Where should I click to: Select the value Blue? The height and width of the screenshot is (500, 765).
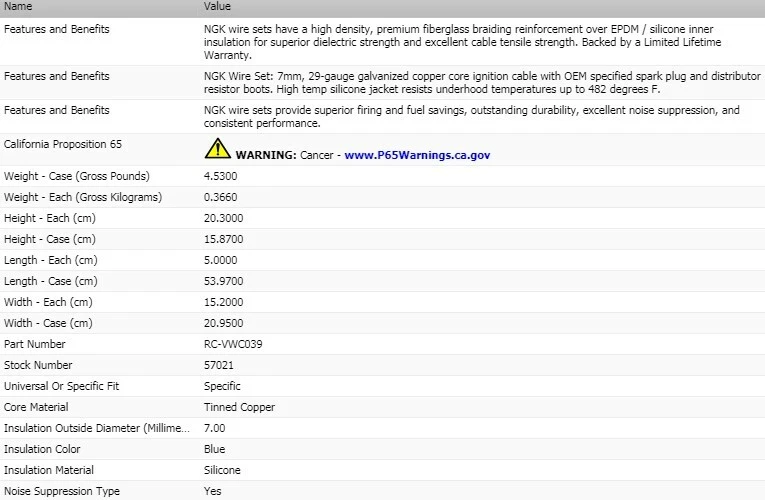(215, 449)
